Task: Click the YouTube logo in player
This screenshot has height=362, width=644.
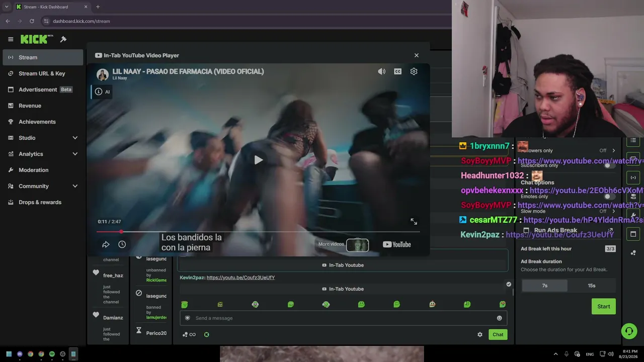Action: [x=397, y=244]
